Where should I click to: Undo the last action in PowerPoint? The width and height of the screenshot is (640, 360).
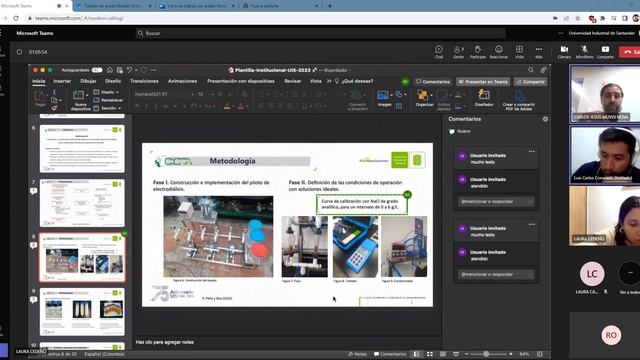click(x=129, y=70)
